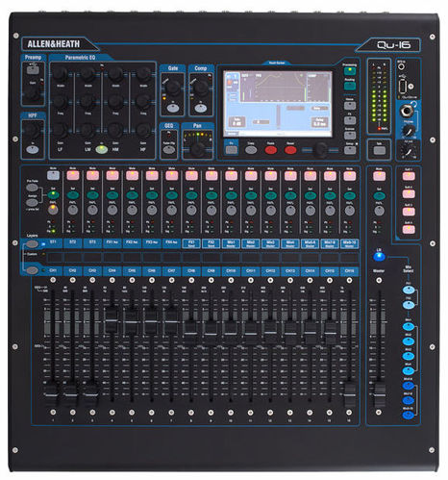Click the grey Copy key below screen
448x480 pixels.
click(251, 150)
